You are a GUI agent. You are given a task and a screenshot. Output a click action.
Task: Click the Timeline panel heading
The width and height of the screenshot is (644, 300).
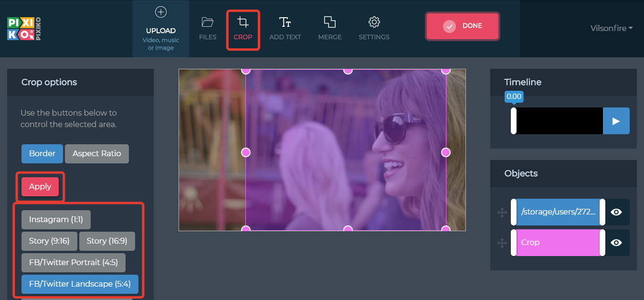tap(523, 82)
